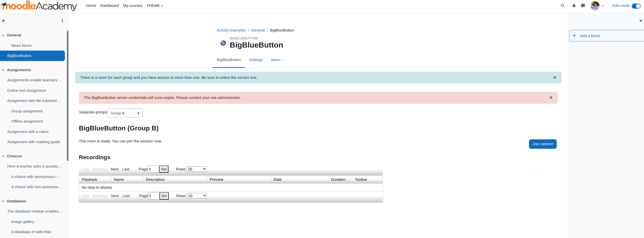
Task: Open Image gallery database
Action: 23,222
